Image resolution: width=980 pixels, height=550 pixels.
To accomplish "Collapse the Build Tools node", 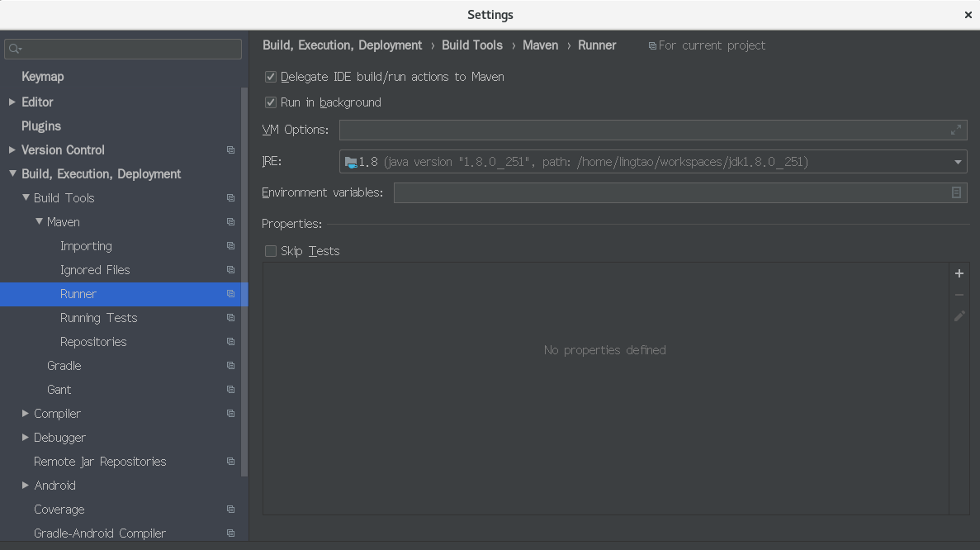I will pos(26,197).
